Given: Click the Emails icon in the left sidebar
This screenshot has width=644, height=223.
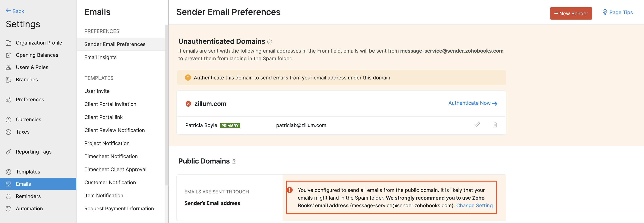Looking at the screenshot, I should (x=8, y=184).
